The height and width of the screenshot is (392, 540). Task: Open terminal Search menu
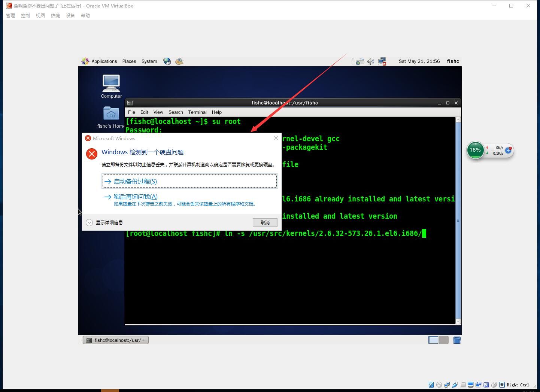(x=176, y=112)
